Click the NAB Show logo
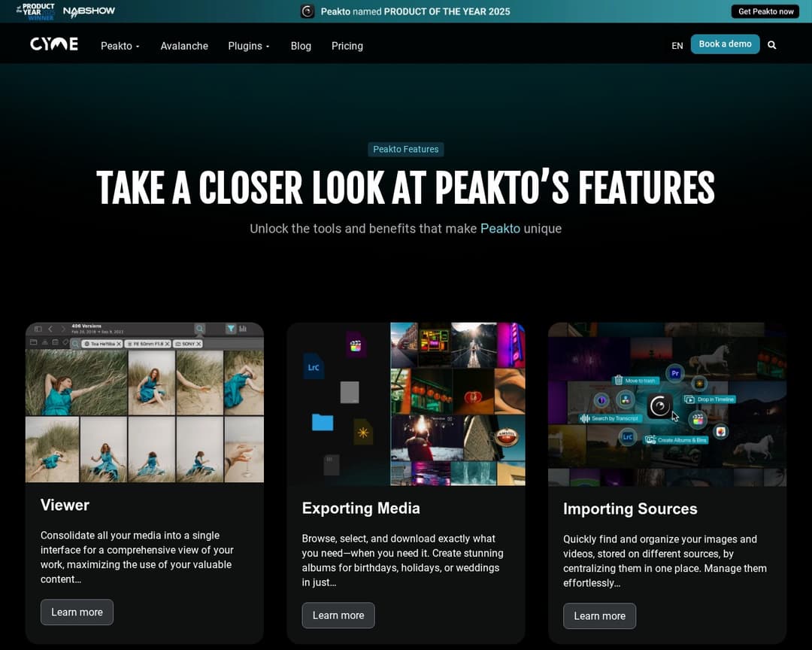 coord(89,11)
